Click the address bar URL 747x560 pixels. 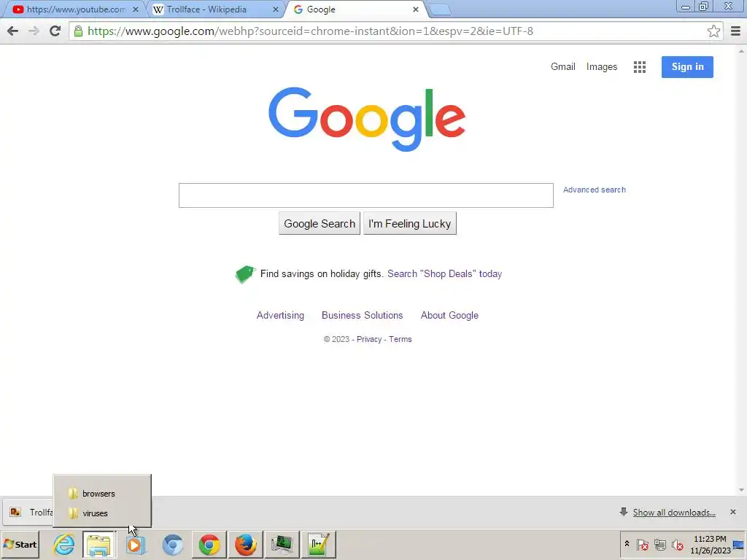tap(310, 31)
